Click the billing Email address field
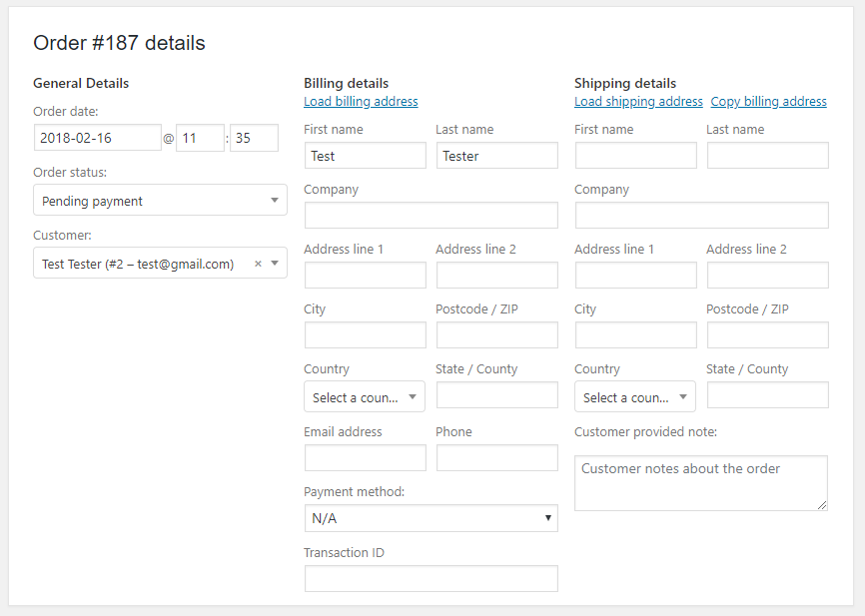The width and height of the screenshot is (865, 616). [365, 458]
